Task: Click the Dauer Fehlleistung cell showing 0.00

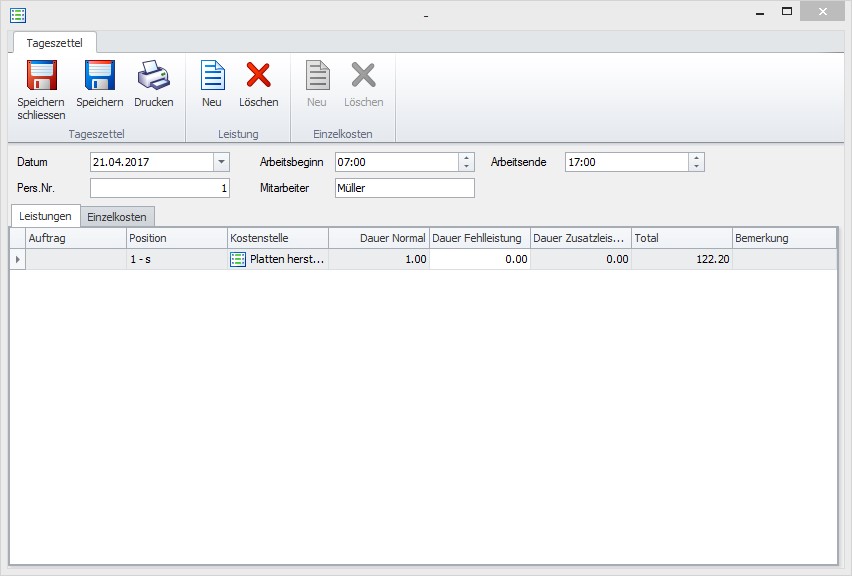Action: pos(479,259)
